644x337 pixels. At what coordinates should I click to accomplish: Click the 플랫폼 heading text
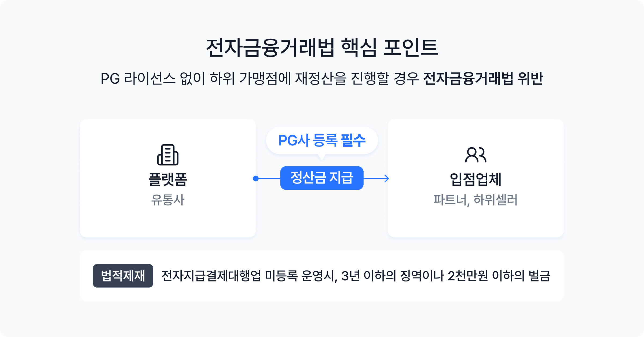pyautogui.click(x=168, y=179)
